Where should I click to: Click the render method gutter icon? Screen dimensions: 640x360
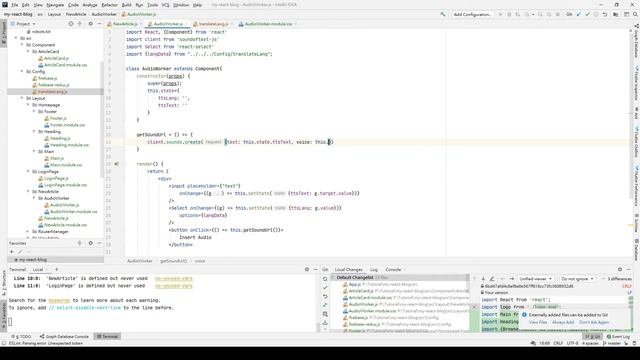pyautogui.click(x=117, y=164)
